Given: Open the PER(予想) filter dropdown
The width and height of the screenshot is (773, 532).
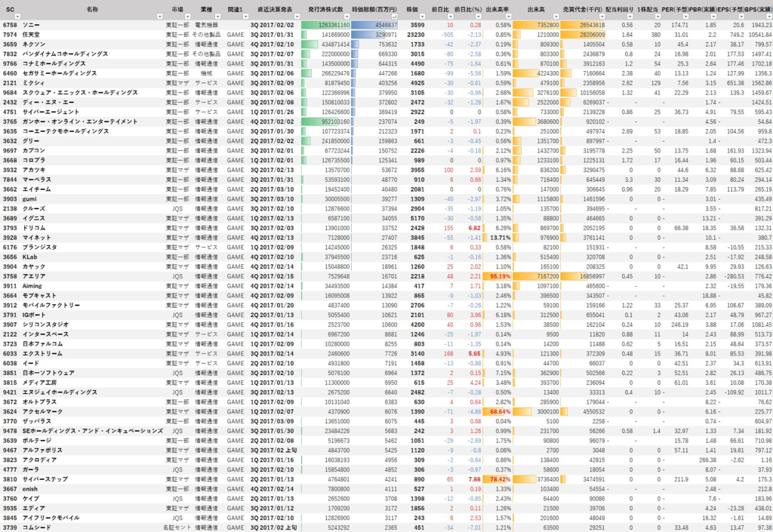Looking at the screenshot, I should [x=685, y=17].
